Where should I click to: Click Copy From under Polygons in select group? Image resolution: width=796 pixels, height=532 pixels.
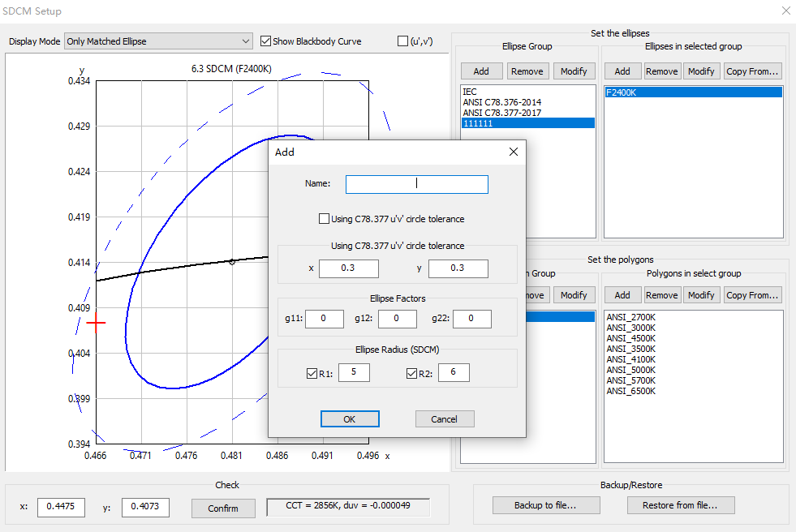coord(752,294)
